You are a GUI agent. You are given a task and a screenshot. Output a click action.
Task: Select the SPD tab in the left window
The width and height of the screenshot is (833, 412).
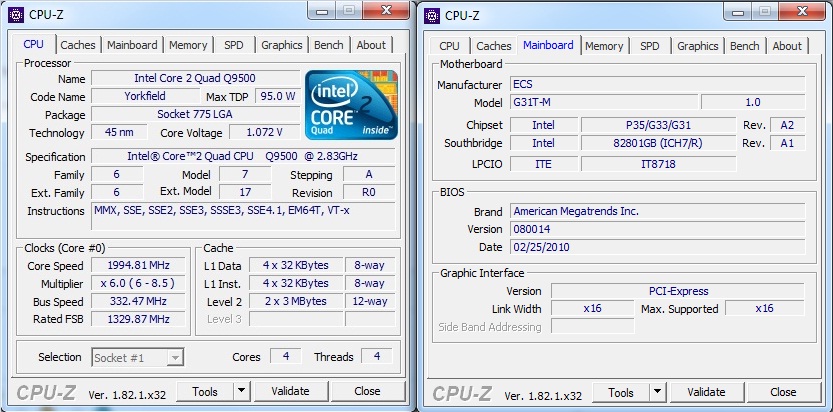click(234, 45)
